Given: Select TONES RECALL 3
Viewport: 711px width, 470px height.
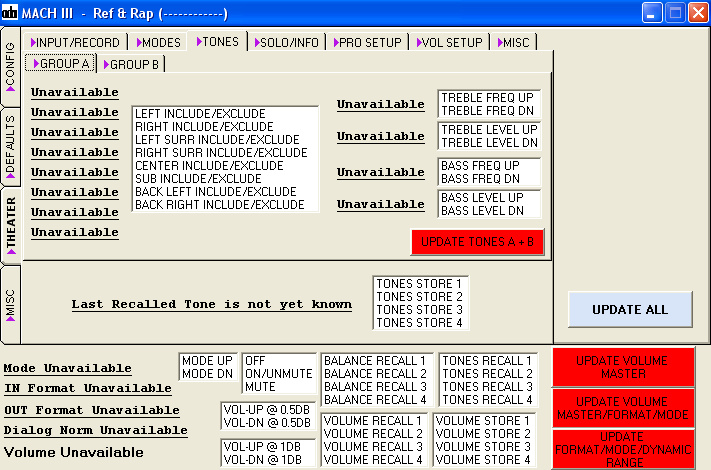Looking at the screenshot, I should (x=487, y=387).
